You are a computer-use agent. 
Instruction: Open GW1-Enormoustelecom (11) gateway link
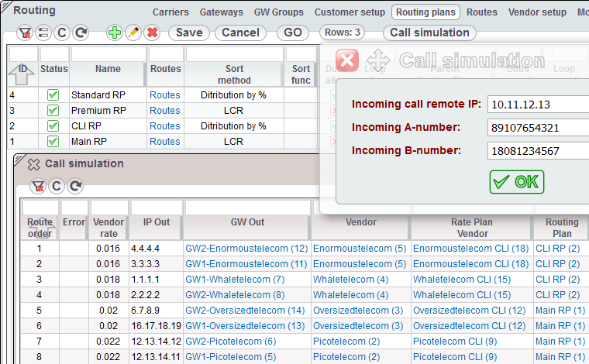point(246,264)
